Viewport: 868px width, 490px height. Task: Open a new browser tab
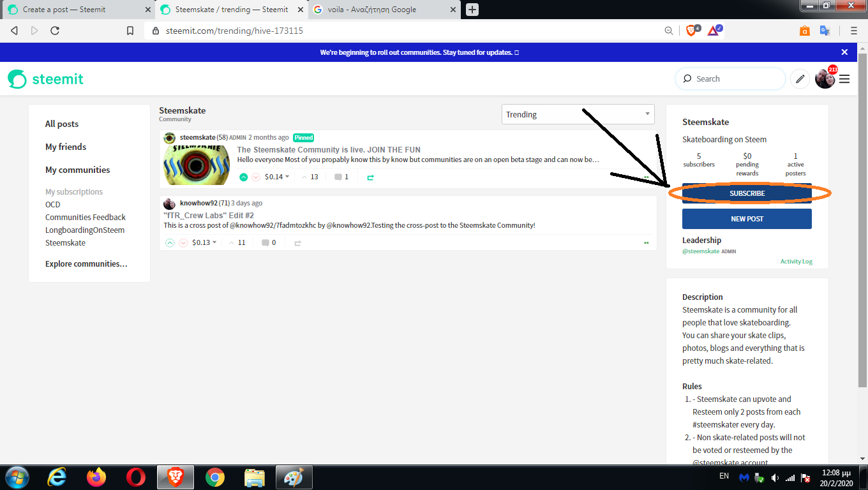click(472, 10)
